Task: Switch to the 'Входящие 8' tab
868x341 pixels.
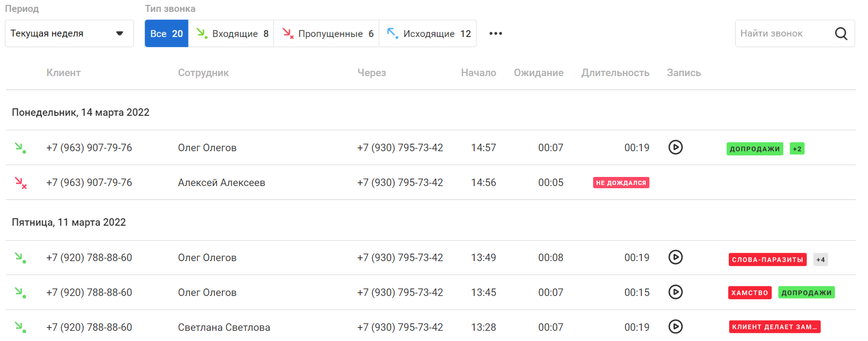Action: [x=231, y=33]
